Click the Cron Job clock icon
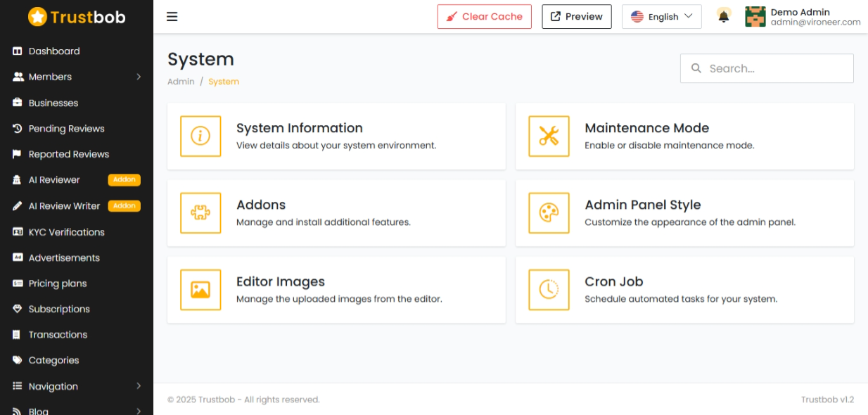Screen dimensions: 868x415 (549, 289)
